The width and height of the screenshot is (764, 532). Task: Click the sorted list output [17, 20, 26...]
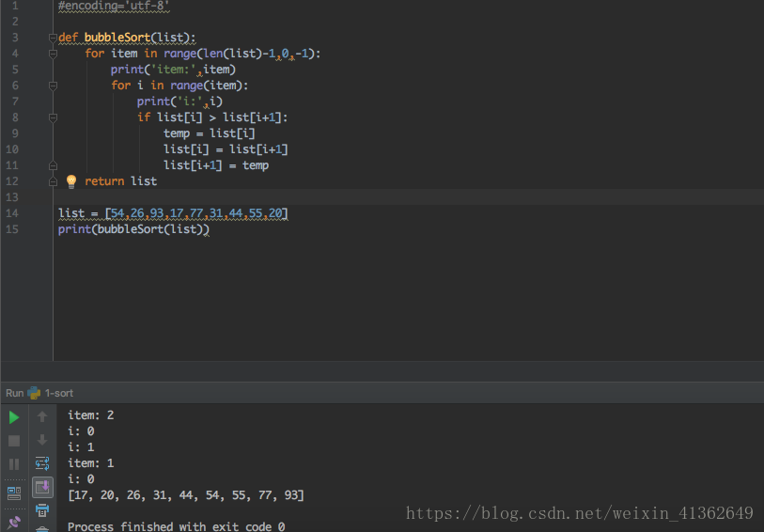pos(186,495)
